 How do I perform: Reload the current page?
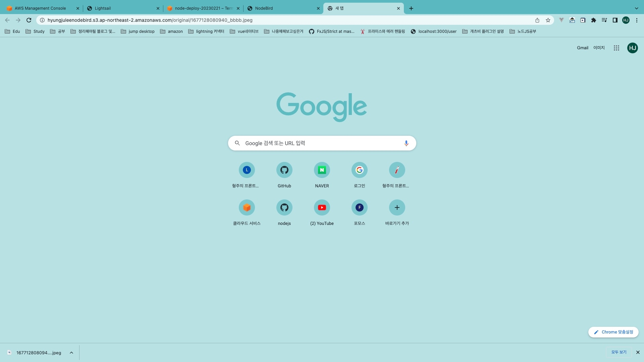(29, 20)
